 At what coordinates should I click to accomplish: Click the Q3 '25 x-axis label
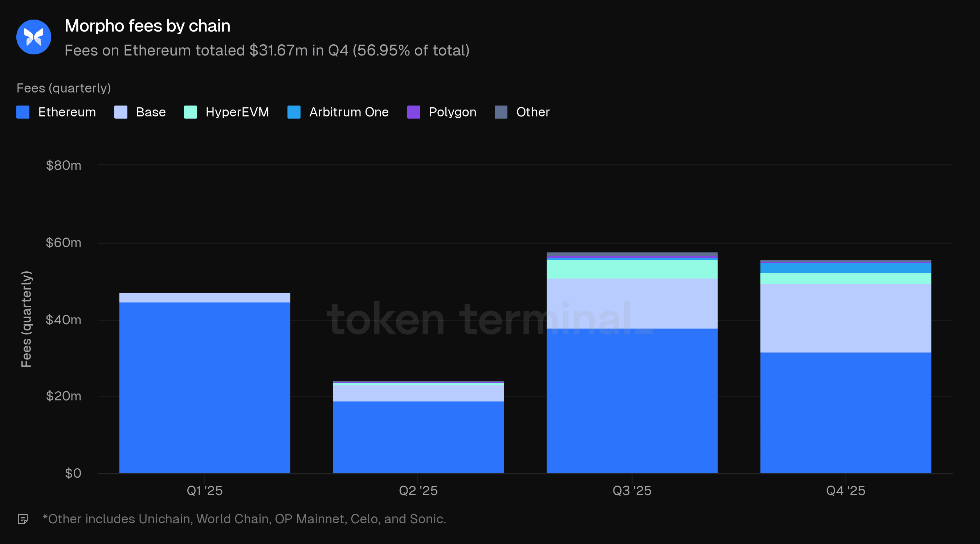(x=632, y=491)
